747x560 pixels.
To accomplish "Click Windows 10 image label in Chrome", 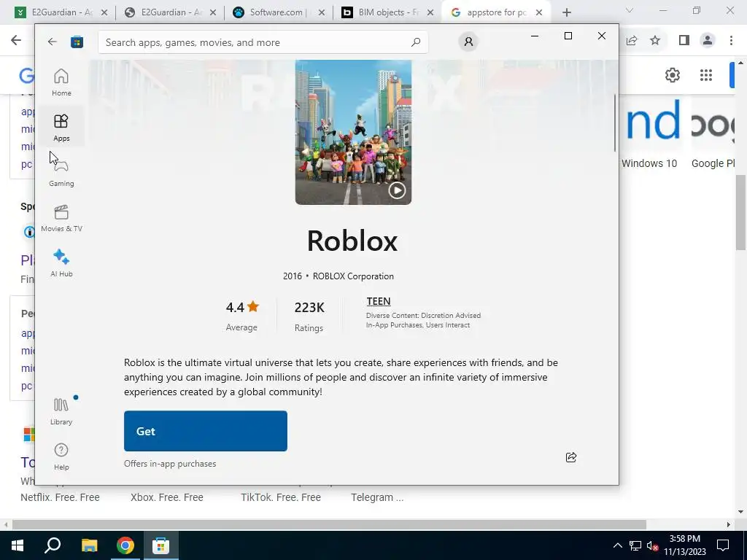I will tap(649, 163).
